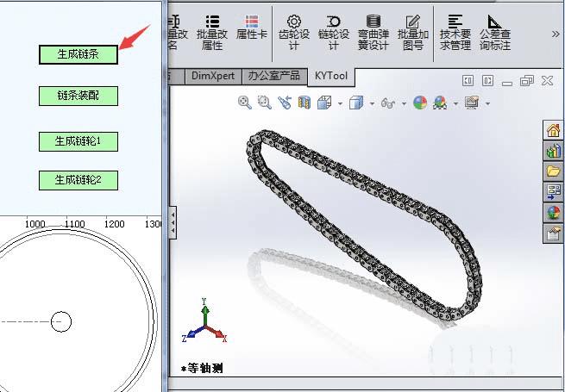Open 技术要求管理 tool
565x392 pixels.
click(455, 33)
